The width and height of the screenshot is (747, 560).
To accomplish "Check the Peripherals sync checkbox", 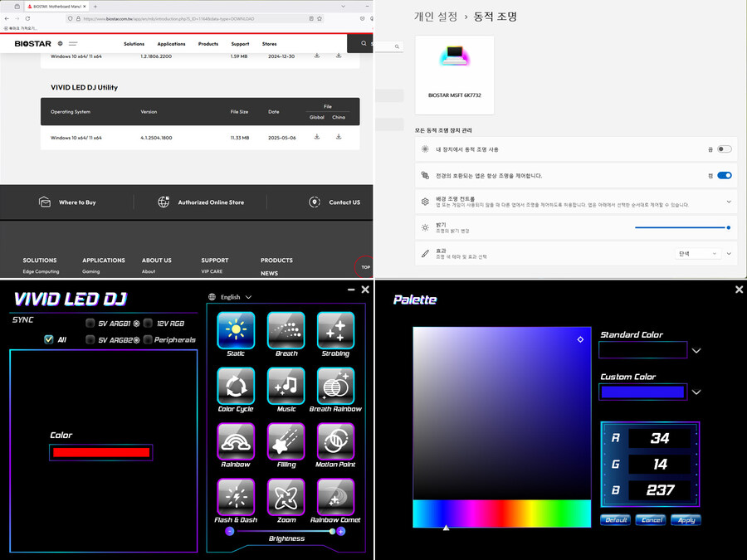I will pos(148,339).
